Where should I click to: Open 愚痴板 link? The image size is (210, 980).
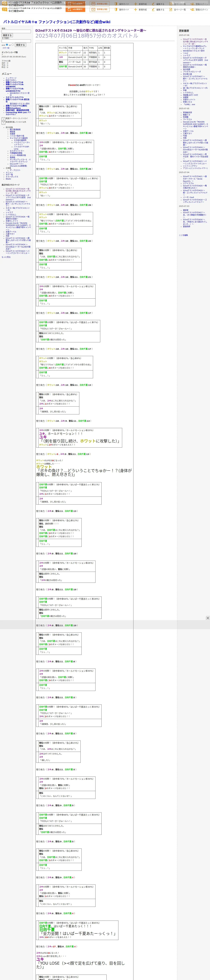point(13,157)
